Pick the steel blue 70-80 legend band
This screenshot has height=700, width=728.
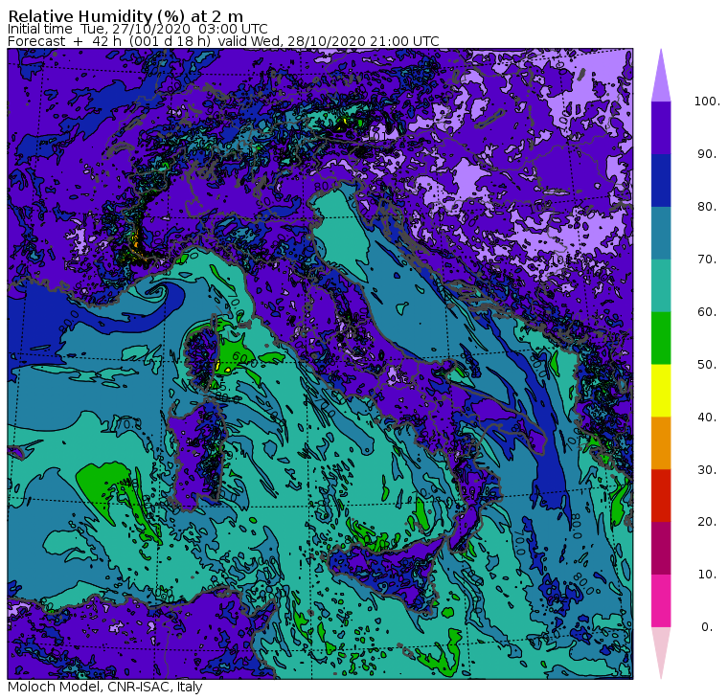[x=661, y=233]
